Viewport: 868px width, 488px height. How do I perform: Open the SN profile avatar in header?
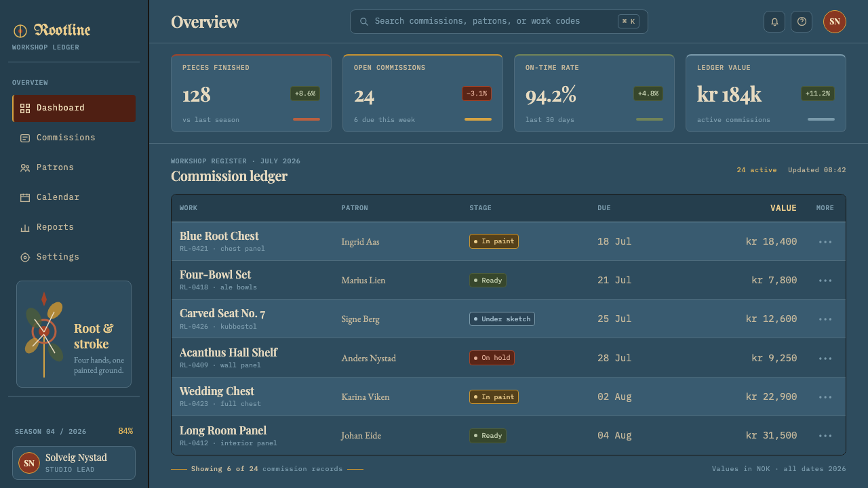(x=835, y=22)
